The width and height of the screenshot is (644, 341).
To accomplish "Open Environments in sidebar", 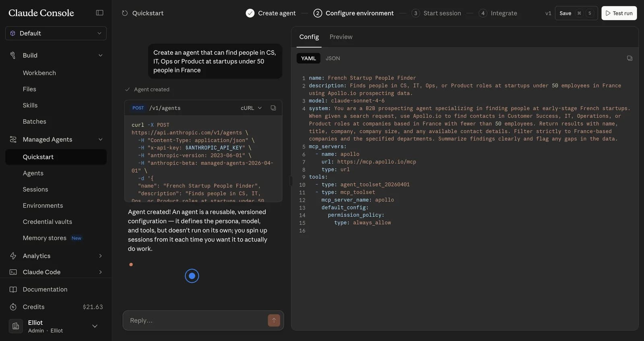I will (x=43, y=205).
